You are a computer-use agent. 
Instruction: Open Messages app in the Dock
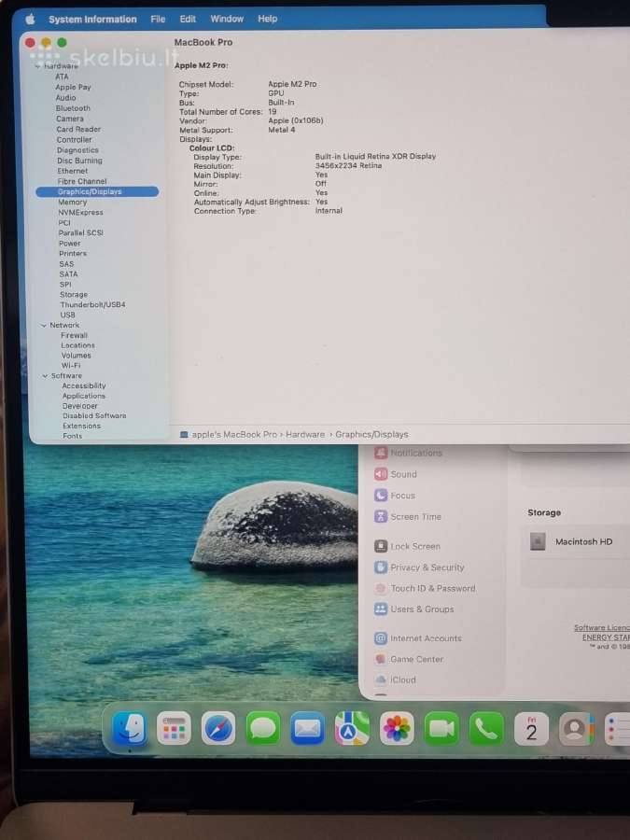pos(262,728)
